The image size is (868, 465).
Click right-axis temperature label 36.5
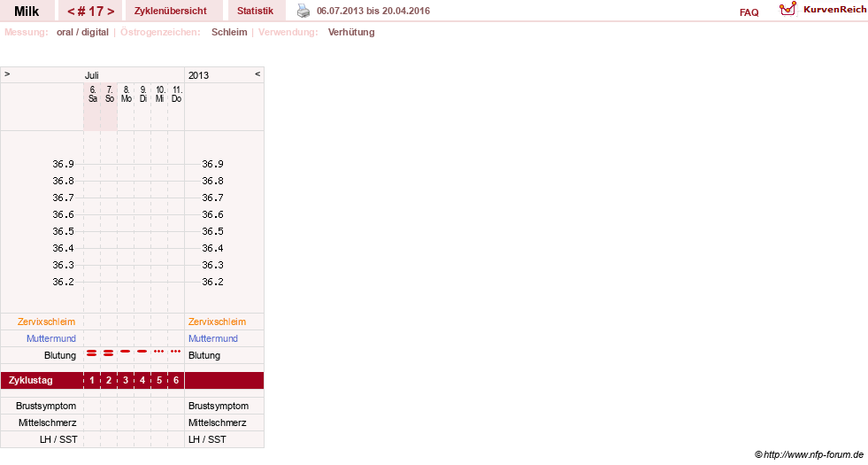pyautogui.click(x=212, y=232)
